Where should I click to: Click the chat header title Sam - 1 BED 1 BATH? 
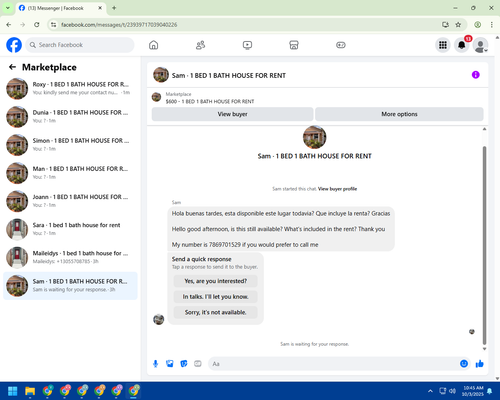(229, 76)
